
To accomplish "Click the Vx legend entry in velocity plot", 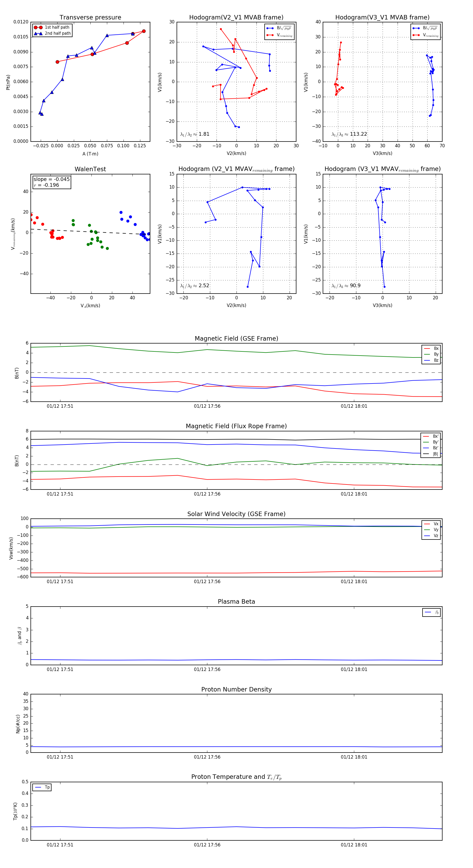I will tap(431, 524).
